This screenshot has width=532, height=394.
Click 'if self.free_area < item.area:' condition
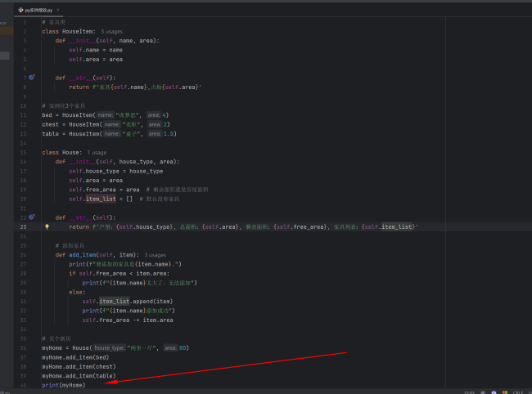tap(119, 273)
